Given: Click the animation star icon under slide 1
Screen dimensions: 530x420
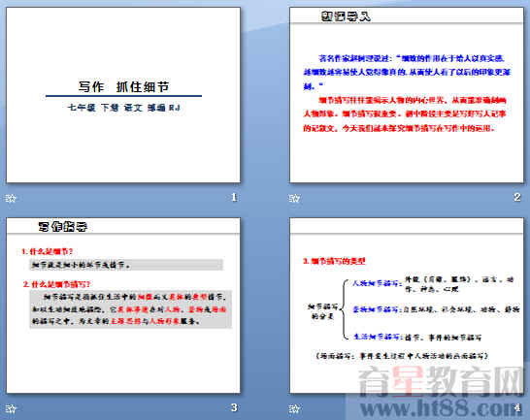Looking at the screenshot, I should pos(11,198).
